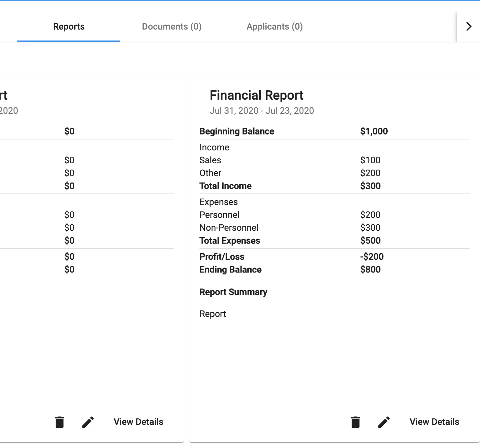Viewport: 480px width, 448px height.
Task: Click trash icon on the left $0 report card
Action: tap(60, 422)
